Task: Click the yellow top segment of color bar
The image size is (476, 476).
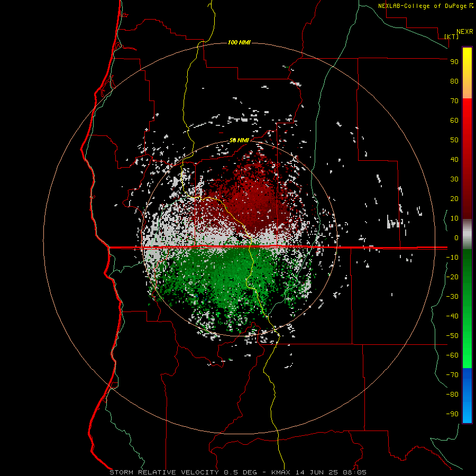Action: pos(467,73)
